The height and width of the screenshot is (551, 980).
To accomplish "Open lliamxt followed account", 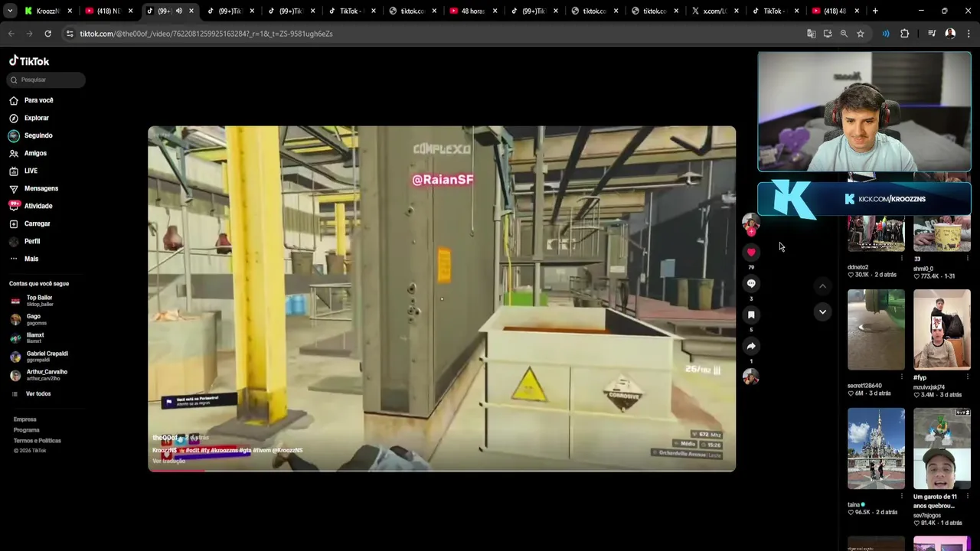I will pyautogui.click(x=27, y=337).
